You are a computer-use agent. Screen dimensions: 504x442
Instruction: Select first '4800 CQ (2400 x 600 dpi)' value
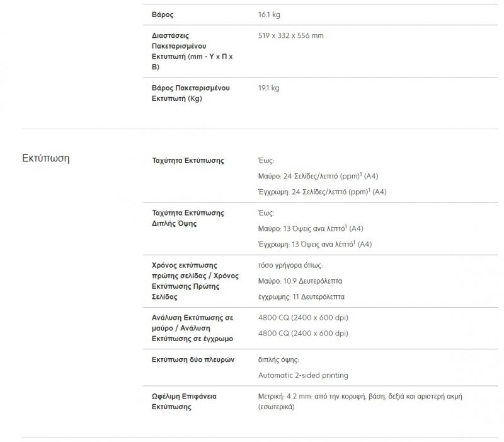[303, 318]
